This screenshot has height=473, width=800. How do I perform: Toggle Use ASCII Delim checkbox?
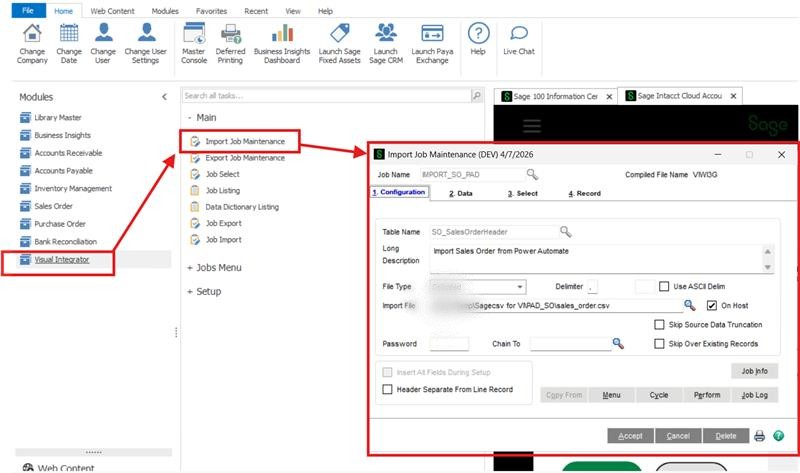point(664,286)
